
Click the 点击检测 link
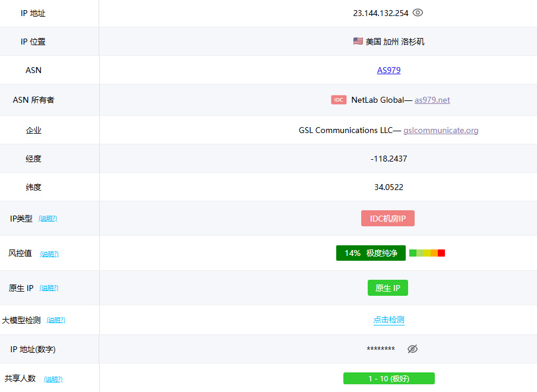click(388, 320)
